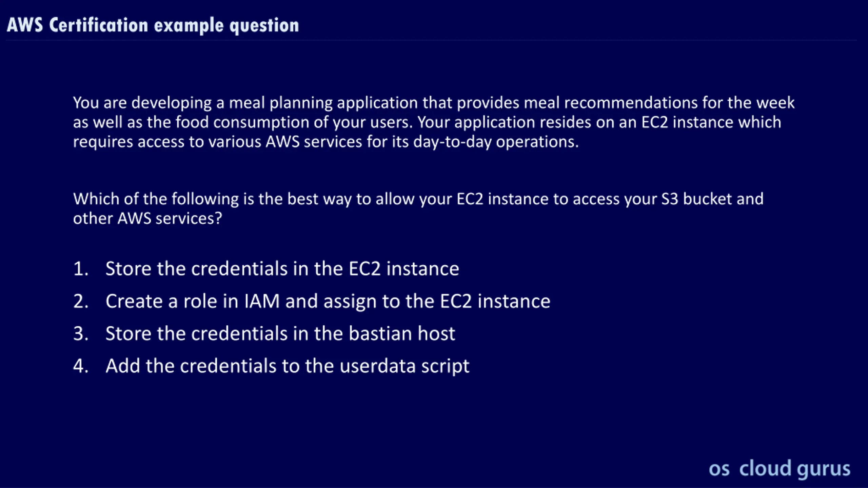868x488 pixels.
Task: Click the question starting Which of the following
Action: click(x=418, y=209)
